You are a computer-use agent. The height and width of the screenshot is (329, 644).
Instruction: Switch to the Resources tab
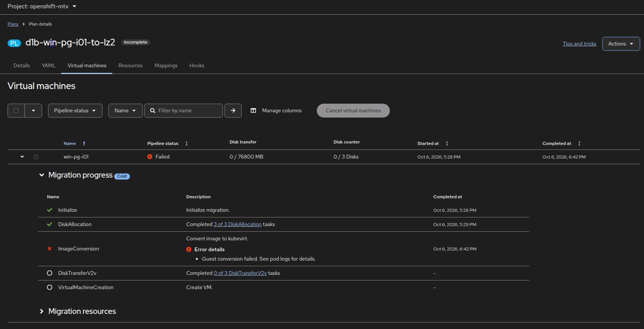131,65
